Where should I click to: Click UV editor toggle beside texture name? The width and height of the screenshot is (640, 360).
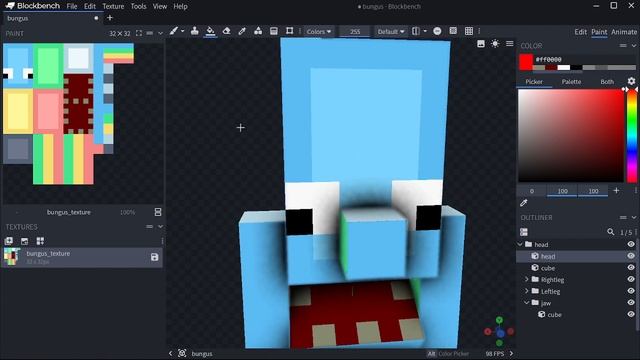(x=158, y=212)
